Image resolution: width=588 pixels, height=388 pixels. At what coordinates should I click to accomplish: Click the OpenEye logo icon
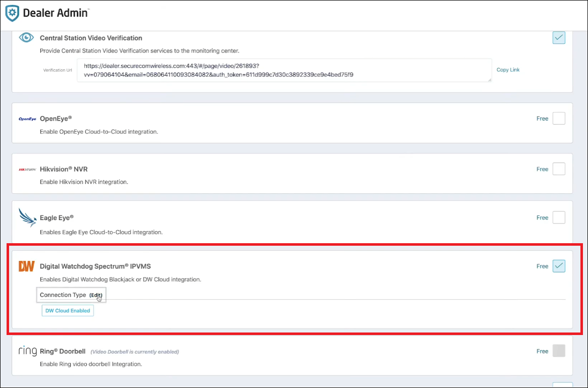click(27, 119)
